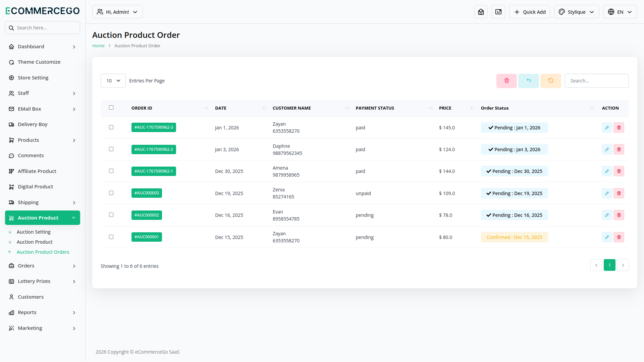
Task: Edit order #AUC-1767590962-3
Action: pyautogui.click(x=607, y=128)
